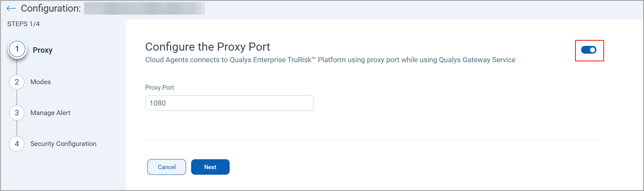Click the Cloud Agents description text
644x191 pixels.
(330, 60)
